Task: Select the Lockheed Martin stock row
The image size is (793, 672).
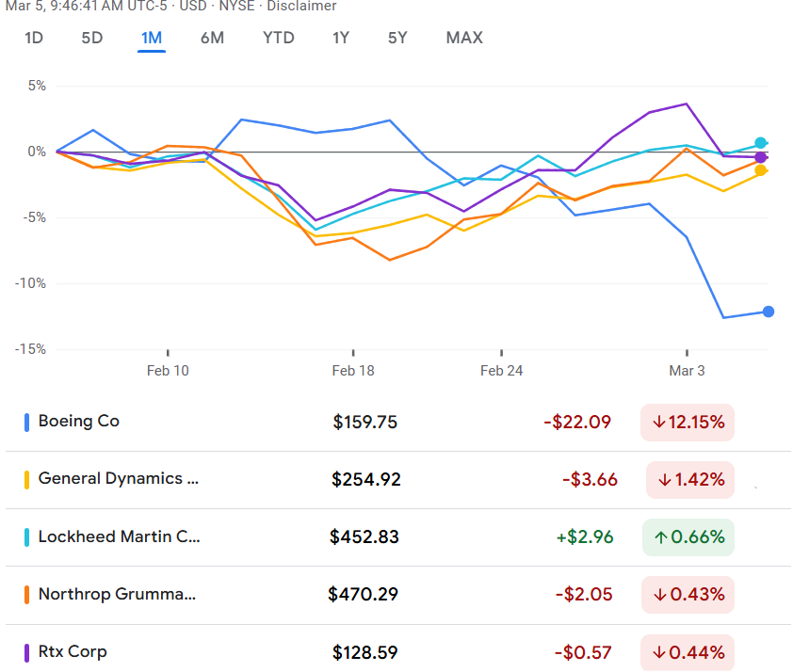Action: (119, 537)
